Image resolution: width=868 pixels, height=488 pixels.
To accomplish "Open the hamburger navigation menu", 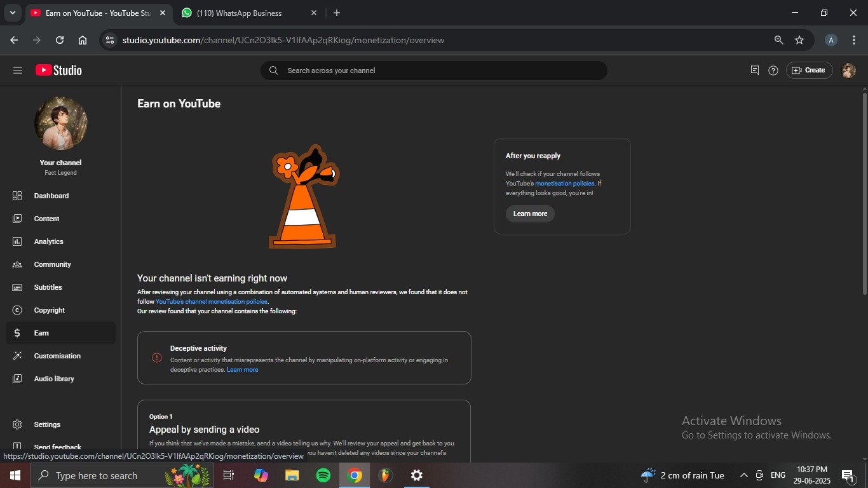I will 18,71.
